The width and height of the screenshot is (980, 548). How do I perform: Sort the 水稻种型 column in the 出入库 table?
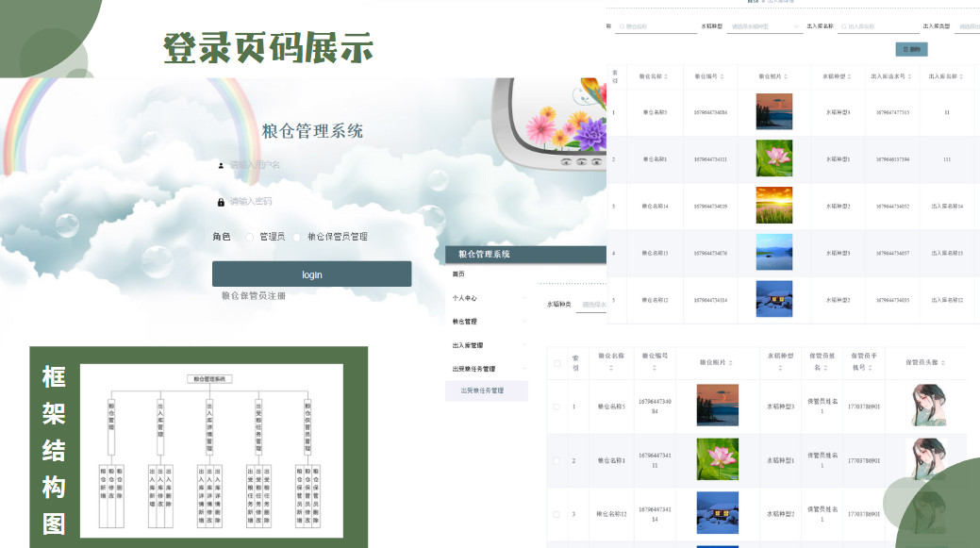click(x=849, y=76)
